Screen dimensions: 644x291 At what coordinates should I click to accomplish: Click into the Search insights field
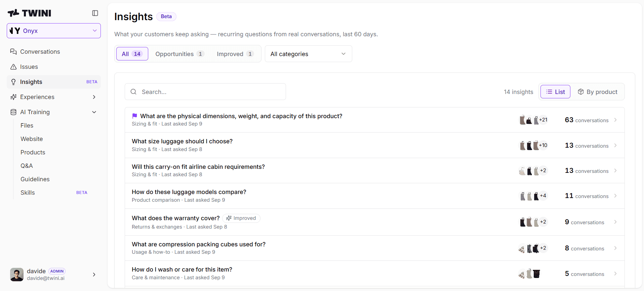coord(205,92)
